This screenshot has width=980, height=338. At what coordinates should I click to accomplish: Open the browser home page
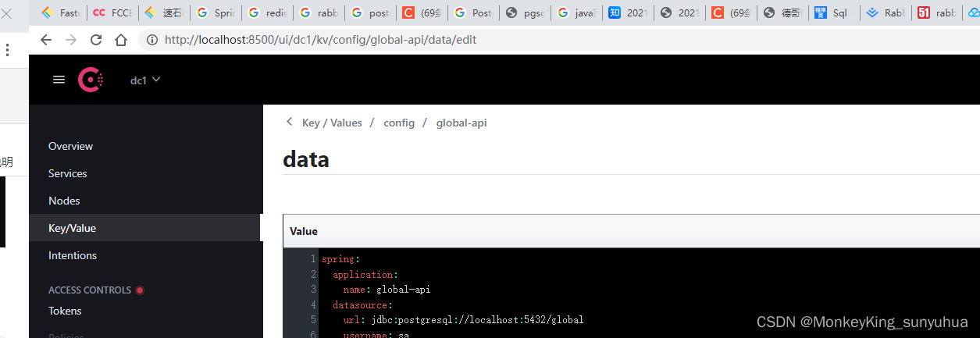tap(121, 40)
